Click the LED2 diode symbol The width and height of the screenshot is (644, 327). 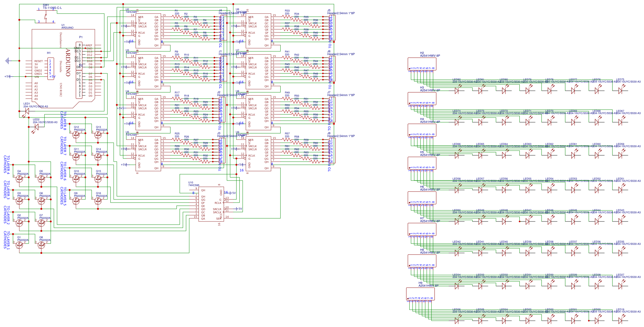[36, 127]
